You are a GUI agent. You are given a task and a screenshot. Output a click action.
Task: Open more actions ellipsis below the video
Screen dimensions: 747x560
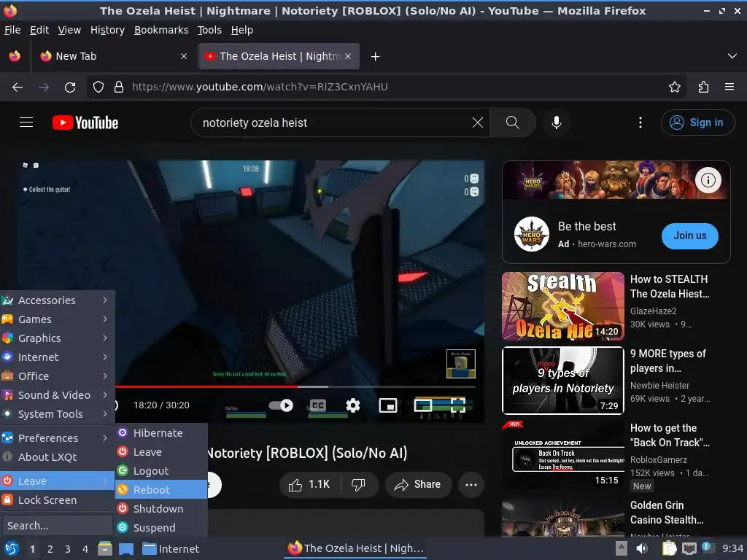coord(471,485)
